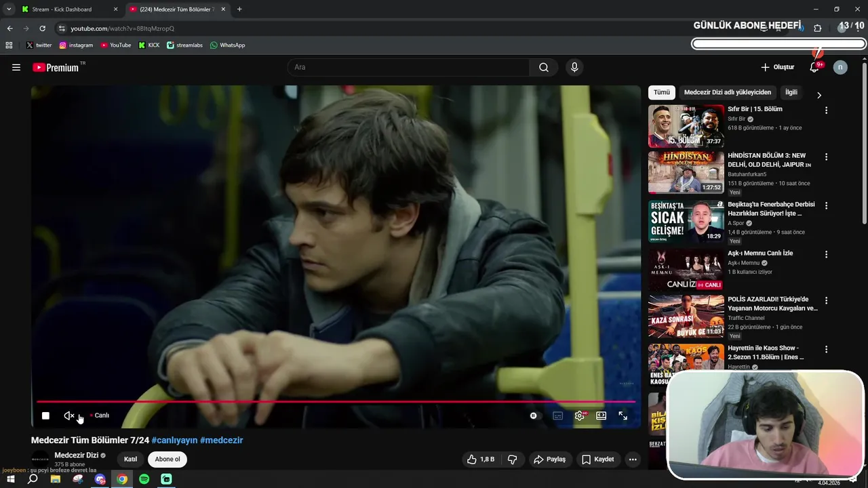Open Medcezir Dizi channel avatar

point(41,459)
